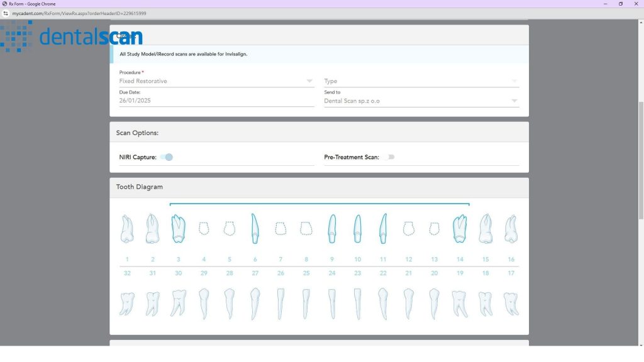Select lower molar tooth 31
Viewport: 644px width, 362px height.
click(x=152, y=304)
